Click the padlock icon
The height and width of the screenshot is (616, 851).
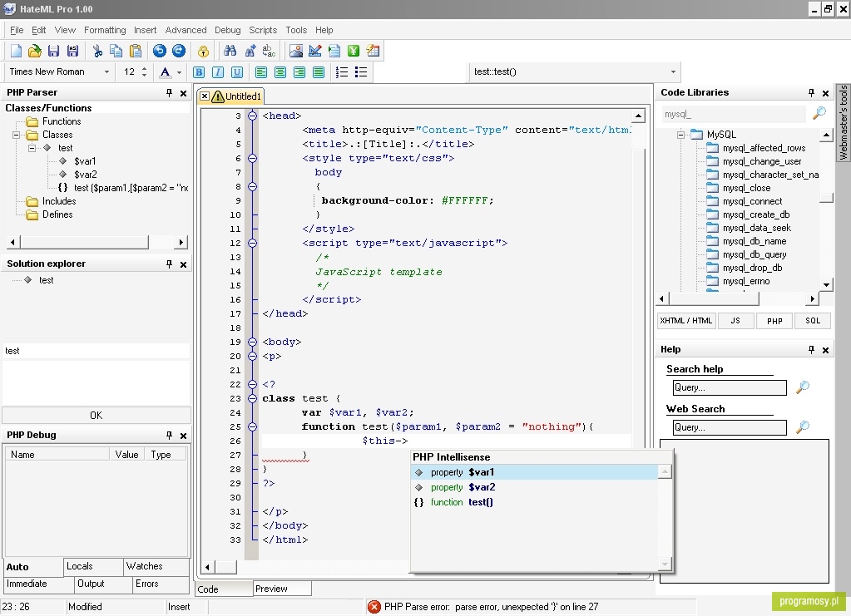203,51
